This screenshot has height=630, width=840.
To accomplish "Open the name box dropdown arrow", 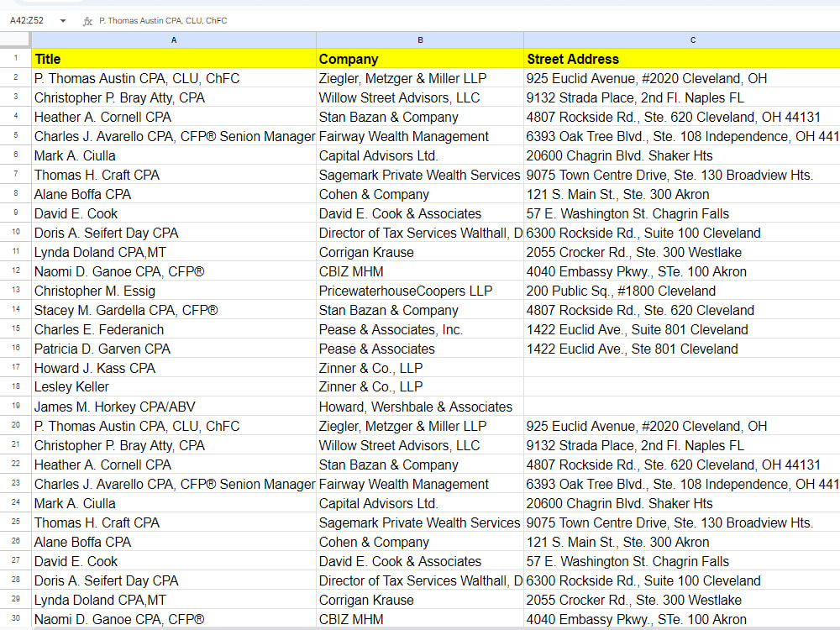I will [63, 21].
